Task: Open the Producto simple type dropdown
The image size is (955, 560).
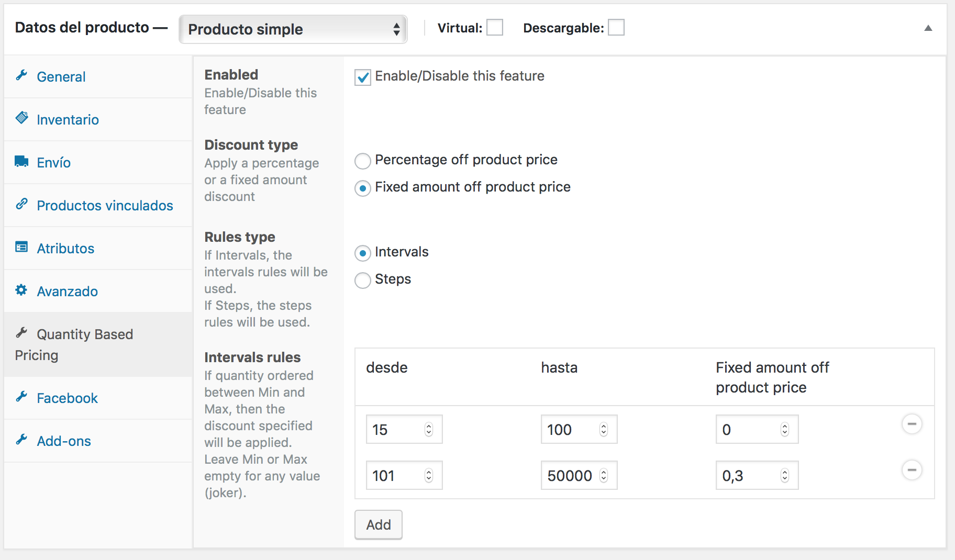Action: [293, 29]
